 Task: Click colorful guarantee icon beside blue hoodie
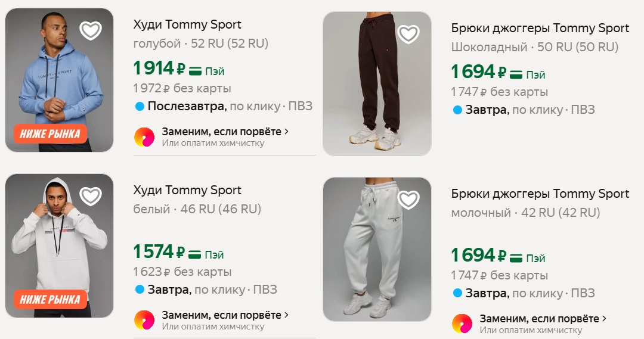(144, 137)
